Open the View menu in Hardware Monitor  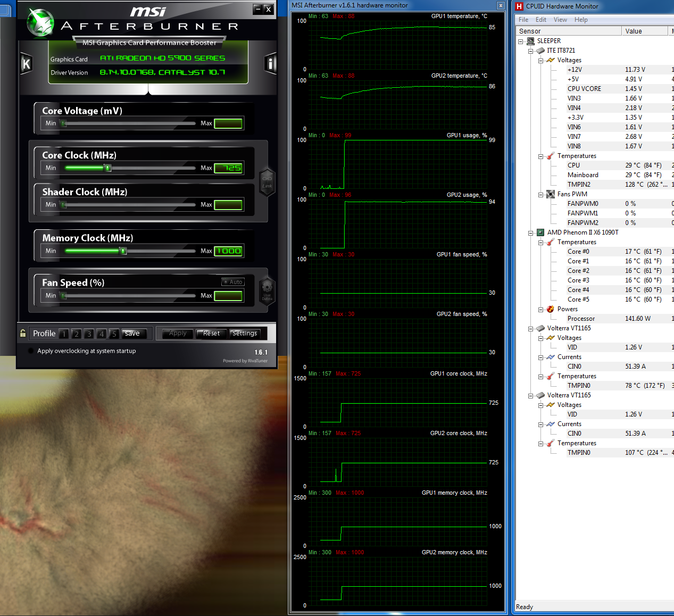[x=560, y=20]
